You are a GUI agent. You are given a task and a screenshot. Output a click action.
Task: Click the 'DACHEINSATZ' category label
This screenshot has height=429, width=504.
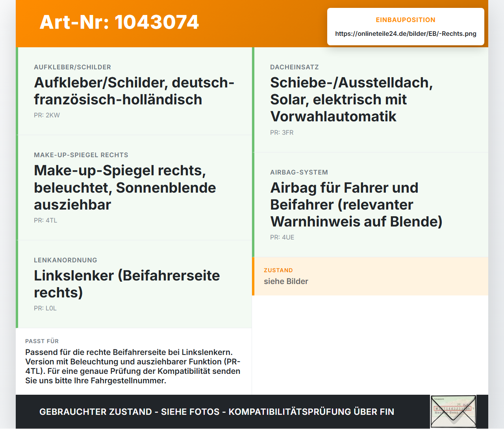[295, 67]
